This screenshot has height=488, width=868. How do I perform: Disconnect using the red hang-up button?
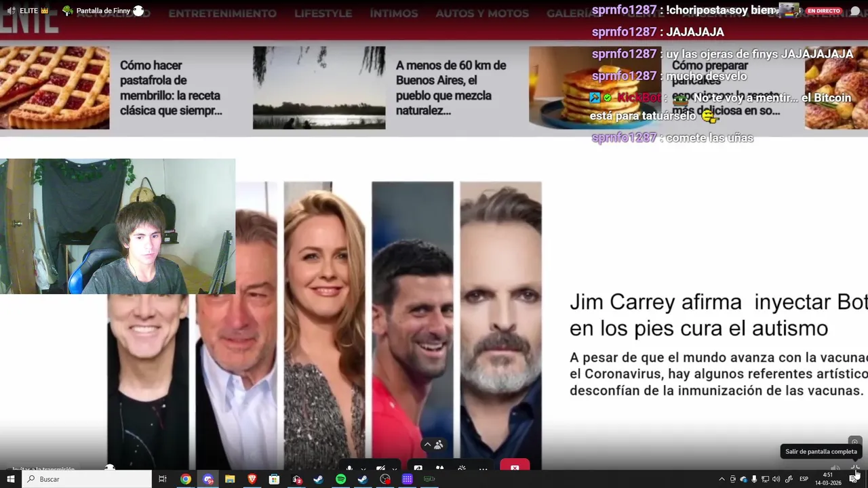click(x=515, y=465)
